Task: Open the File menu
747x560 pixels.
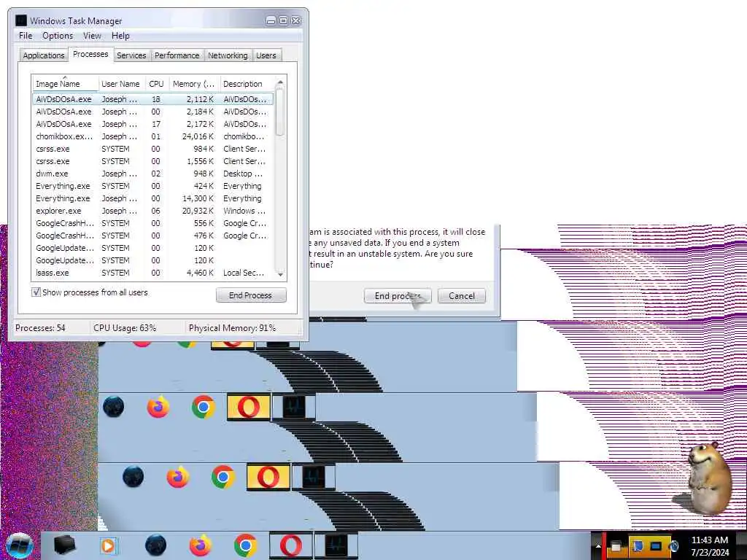Action: click(x=26, y=36)
